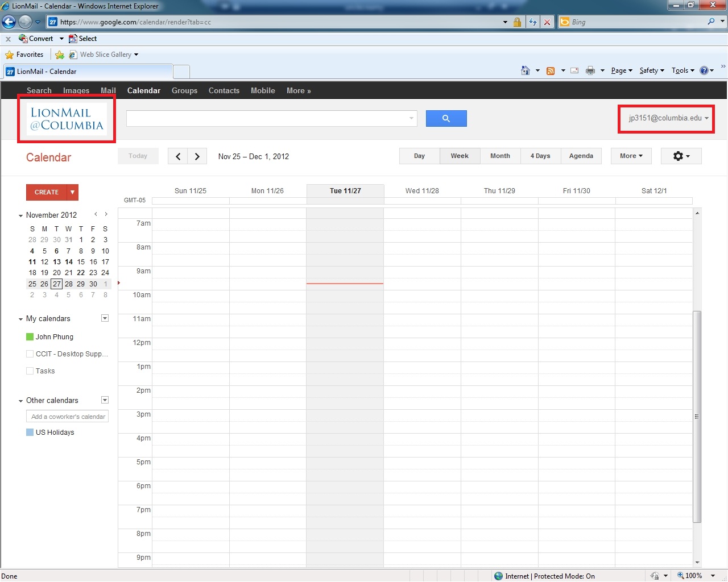Open the Tools menu
Image resolution: width=728 pixels, height=582 pixels.
click(683, 70)
